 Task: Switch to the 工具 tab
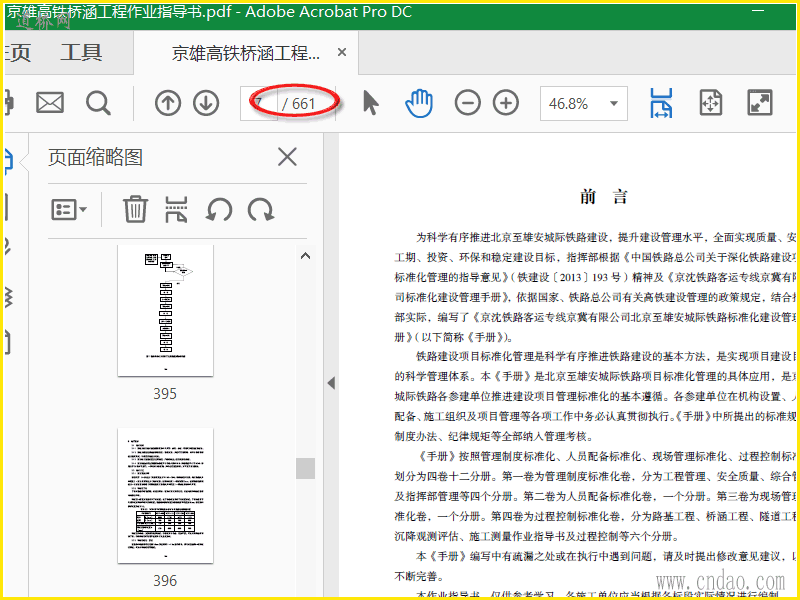82,53
